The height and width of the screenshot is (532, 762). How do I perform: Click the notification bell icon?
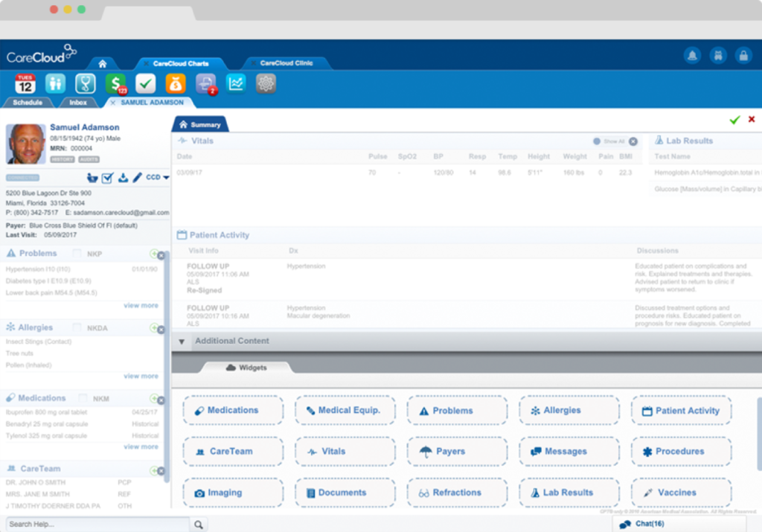pyautogui.click(x=692, y=55)
